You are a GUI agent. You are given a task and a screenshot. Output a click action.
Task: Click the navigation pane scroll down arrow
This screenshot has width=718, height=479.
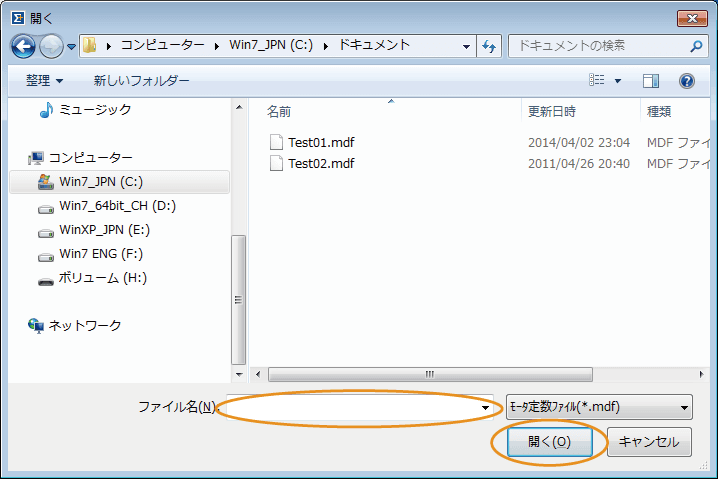pos(239,375)
